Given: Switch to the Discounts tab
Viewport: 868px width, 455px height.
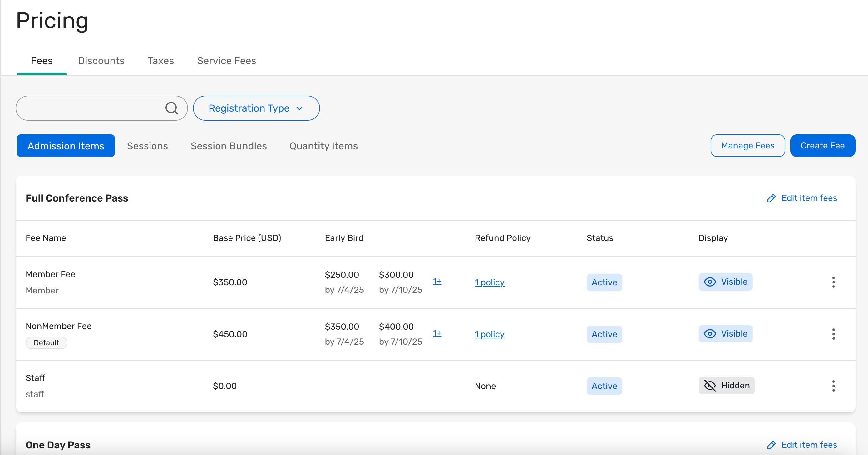Looking at the screenshot, I should [x=101, y=61].
